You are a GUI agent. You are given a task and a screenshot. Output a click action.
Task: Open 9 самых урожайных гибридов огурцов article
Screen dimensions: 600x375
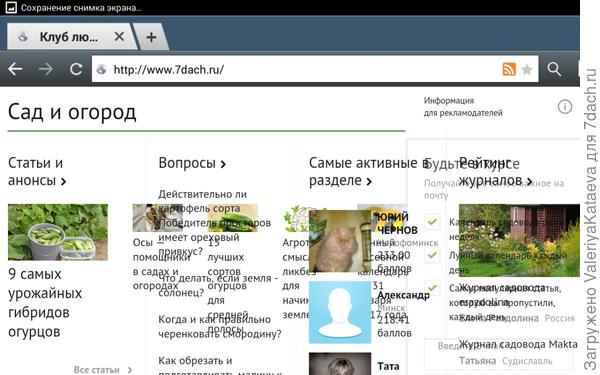point(45,303)
